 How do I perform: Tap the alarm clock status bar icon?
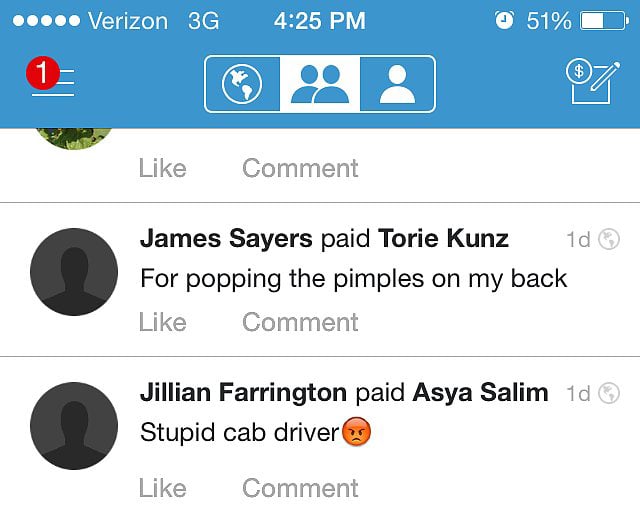click(504, 20)
